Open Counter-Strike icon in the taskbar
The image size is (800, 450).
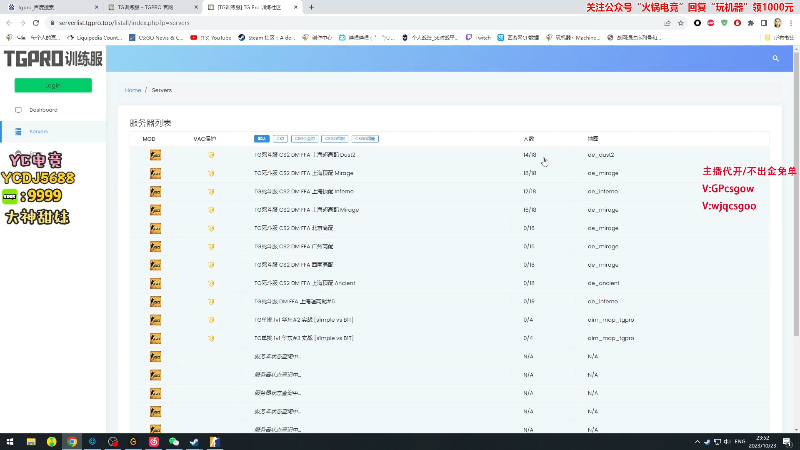click(x=215, y=442)
